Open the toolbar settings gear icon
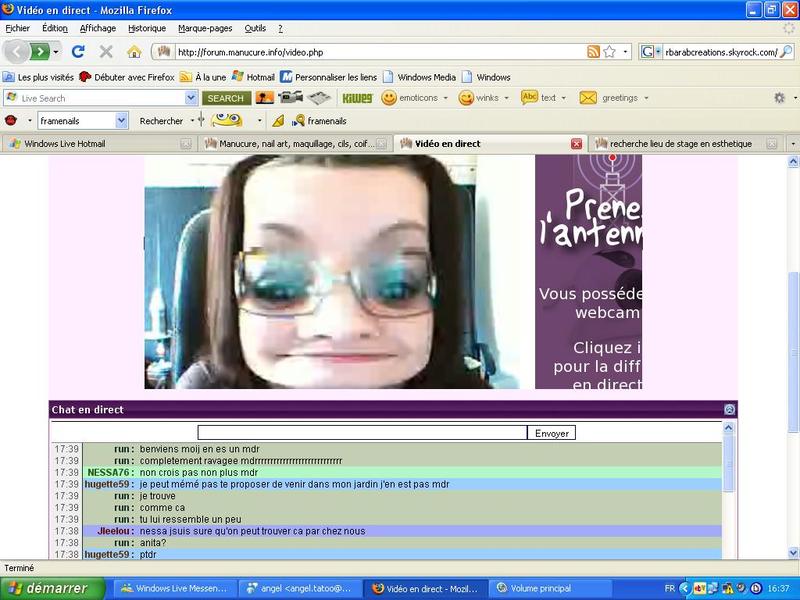Screen dimensions: 800x600 [779, 98]
